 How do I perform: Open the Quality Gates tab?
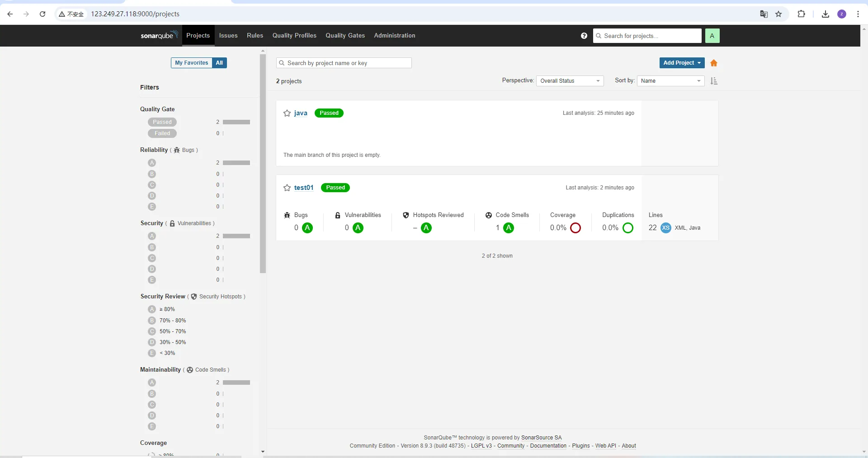345,36
